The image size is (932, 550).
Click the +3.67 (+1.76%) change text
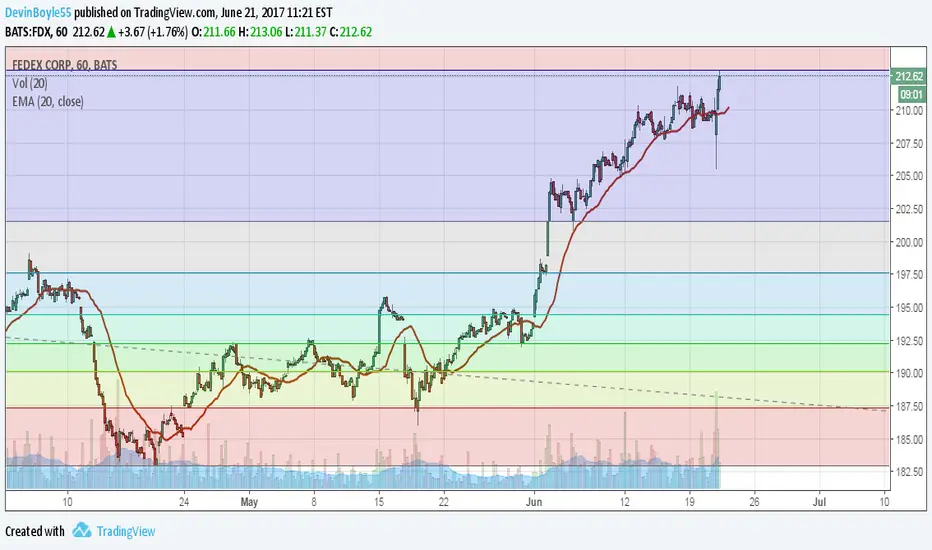pyautogui.click(x=153, y=32)
